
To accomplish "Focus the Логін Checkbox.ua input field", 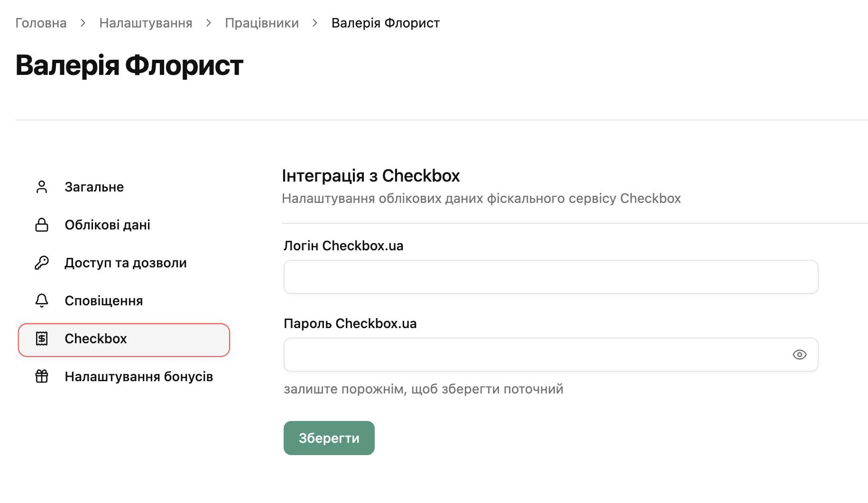I will (551, 277).
